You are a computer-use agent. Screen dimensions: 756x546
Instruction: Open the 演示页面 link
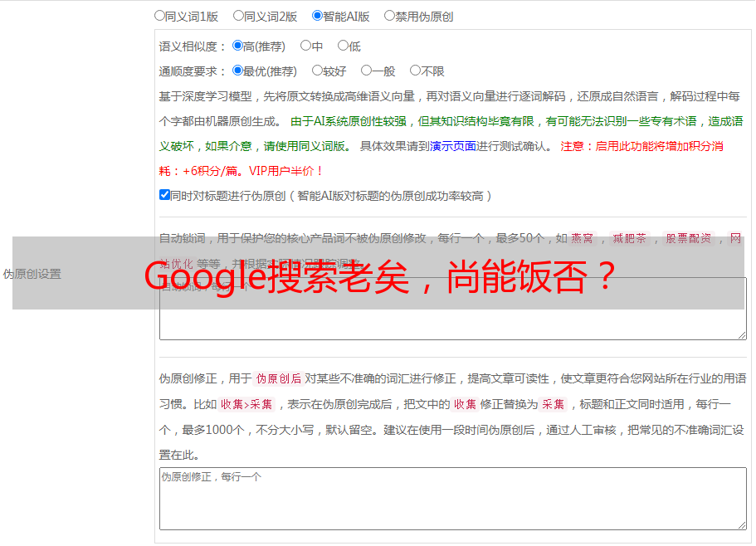coord(453,146)
